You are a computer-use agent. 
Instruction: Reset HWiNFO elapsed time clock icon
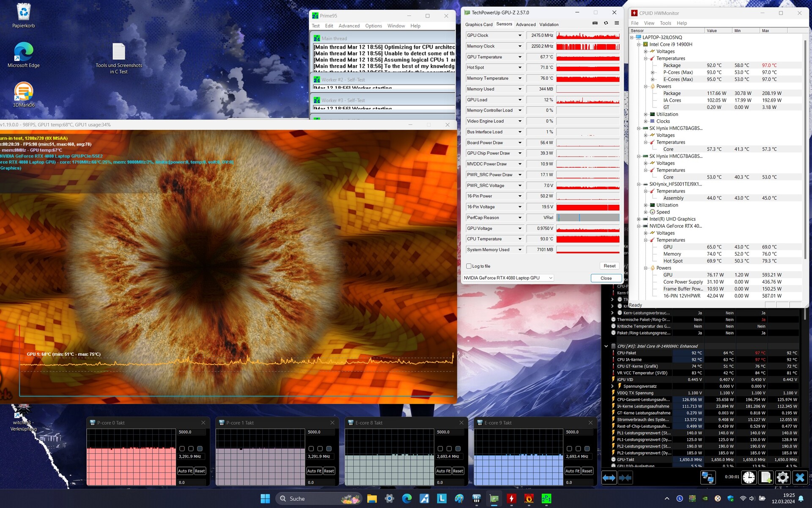(x=749, y=478)
